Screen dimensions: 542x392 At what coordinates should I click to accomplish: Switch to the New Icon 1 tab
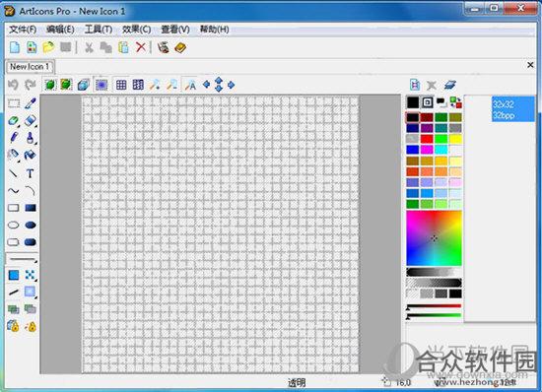(30, 66)
